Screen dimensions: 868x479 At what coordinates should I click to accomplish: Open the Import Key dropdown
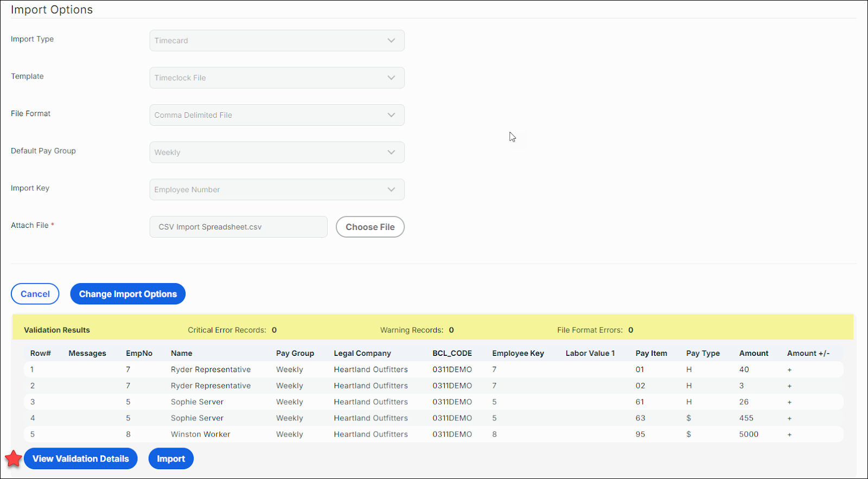pos(277,190)
